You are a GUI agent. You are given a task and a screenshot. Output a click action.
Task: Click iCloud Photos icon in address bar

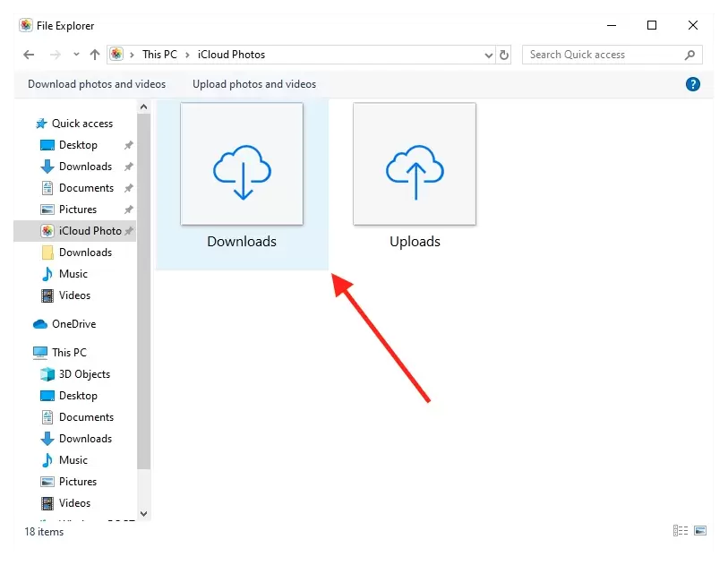(117, 55)
